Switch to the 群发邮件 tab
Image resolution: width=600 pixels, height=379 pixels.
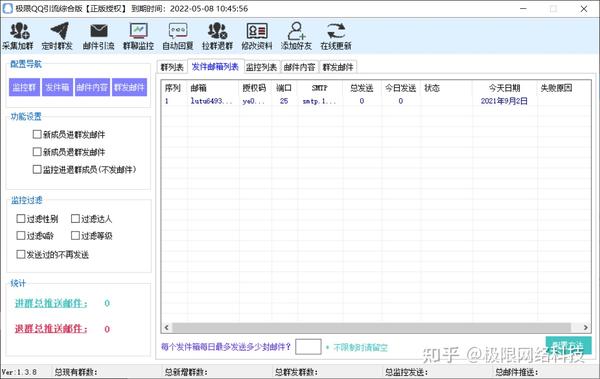point(338,67)
